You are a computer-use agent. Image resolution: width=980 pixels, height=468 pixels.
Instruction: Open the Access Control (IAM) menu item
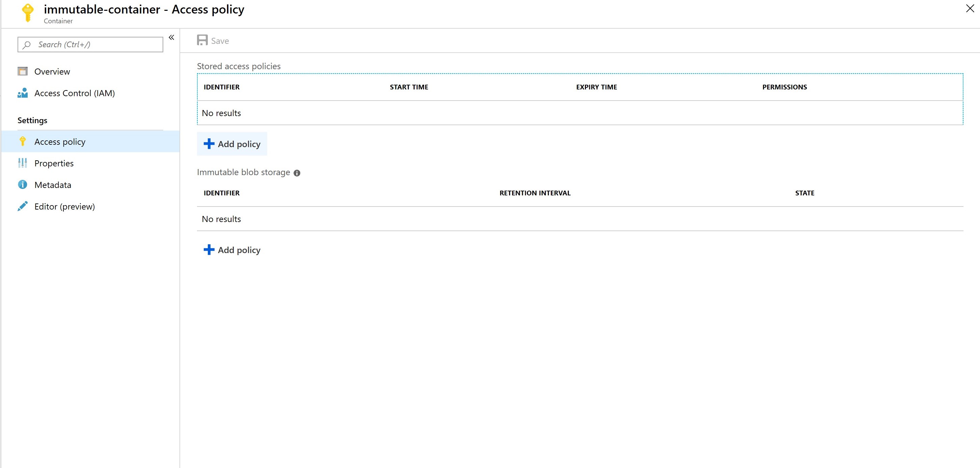(75, 93)
